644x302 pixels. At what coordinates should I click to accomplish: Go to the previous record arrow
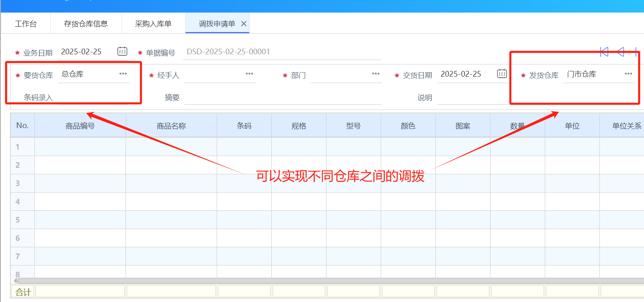point(621,52)
